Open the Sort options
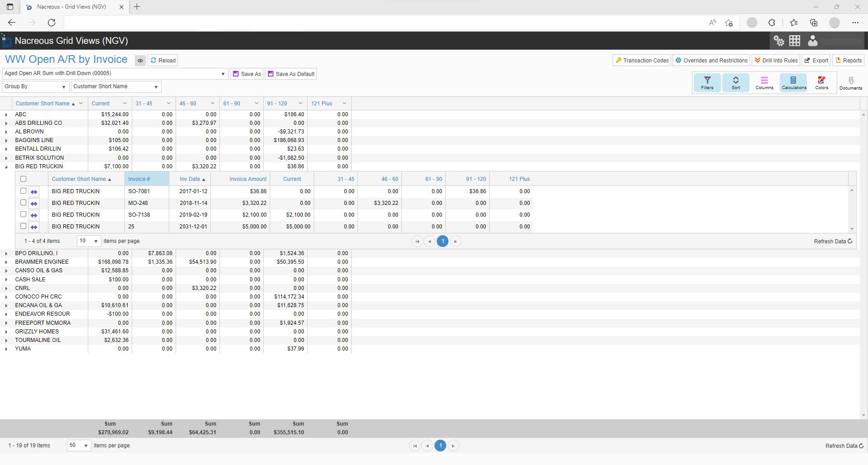 (x=735, y=82)
